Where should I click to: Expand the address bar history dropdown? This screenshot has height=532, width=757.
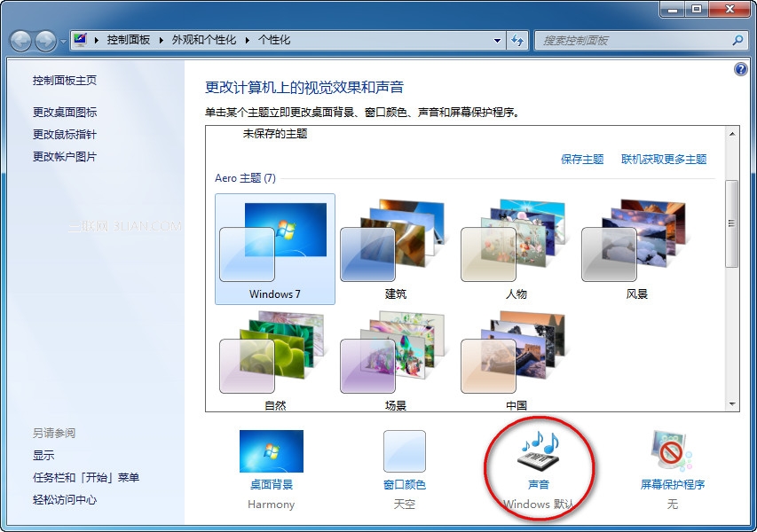(497, 40)
